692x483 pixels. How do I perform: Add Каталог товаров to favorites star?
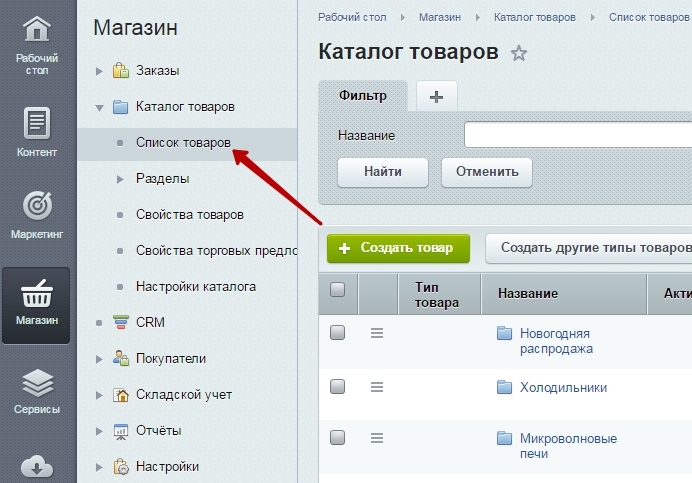click(519, 53)
